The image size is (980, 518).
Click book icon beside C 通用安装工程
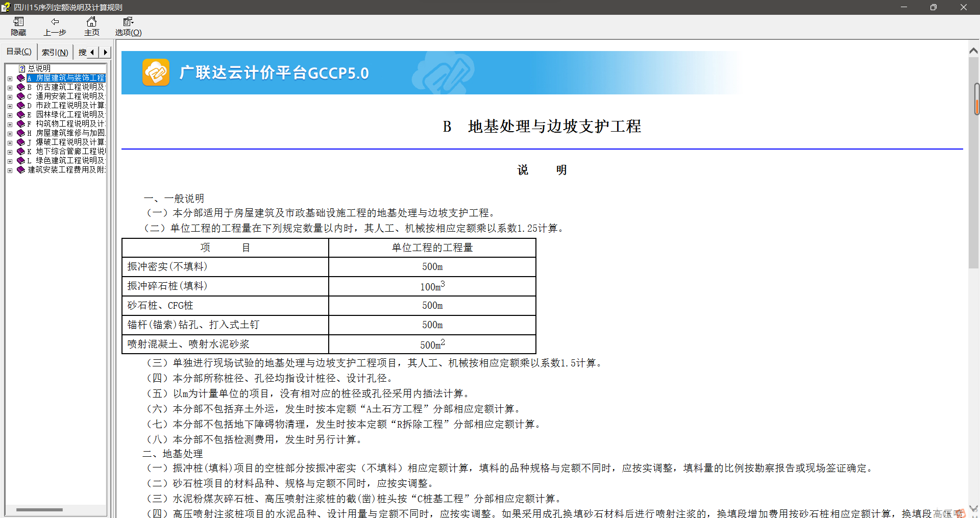pos(21,96)
